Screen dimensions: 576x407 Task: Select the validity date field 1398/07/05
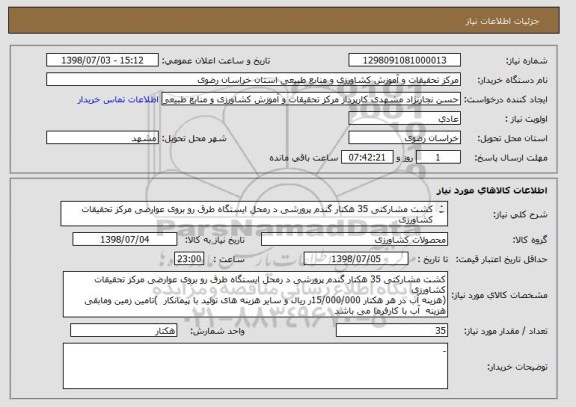pos(356,259)
